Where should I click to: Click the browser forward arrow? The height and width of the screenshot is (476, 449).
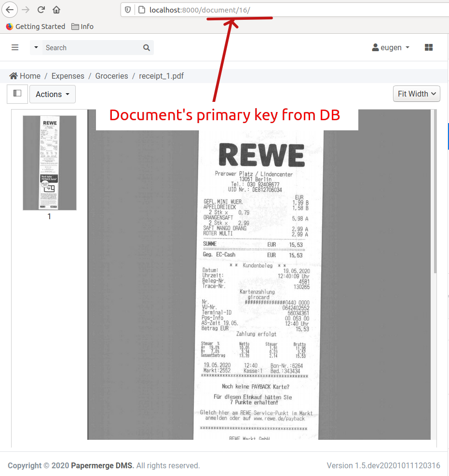(x=26, y=10)
